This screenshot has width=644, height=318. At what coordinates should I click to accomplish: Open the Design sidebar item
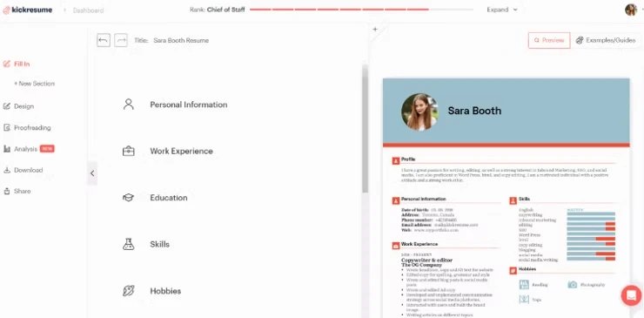(23, 106)
